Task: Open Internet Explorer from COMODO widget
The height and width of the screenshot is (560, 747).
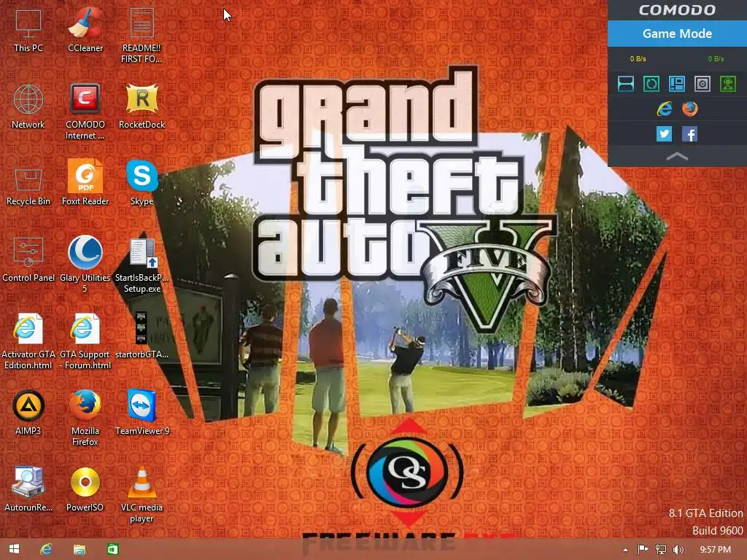Action: tap(664, 109)
